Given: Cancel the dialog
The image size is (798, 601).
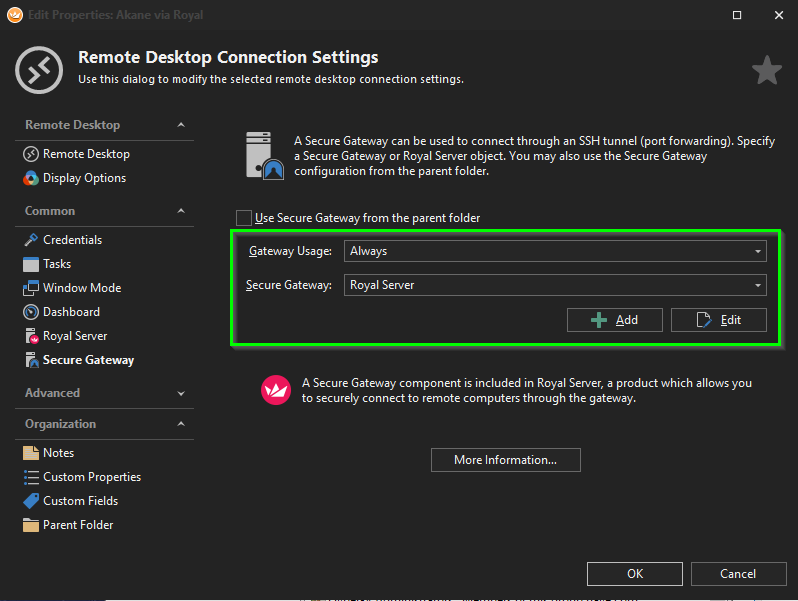Looking at the screenshot, I should pyautogui.click(x=738, y=574).
